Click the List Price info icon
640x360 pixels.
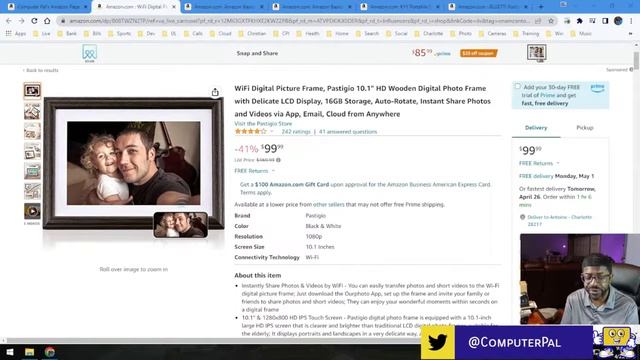pyautogui.click(x=278, y=160)
